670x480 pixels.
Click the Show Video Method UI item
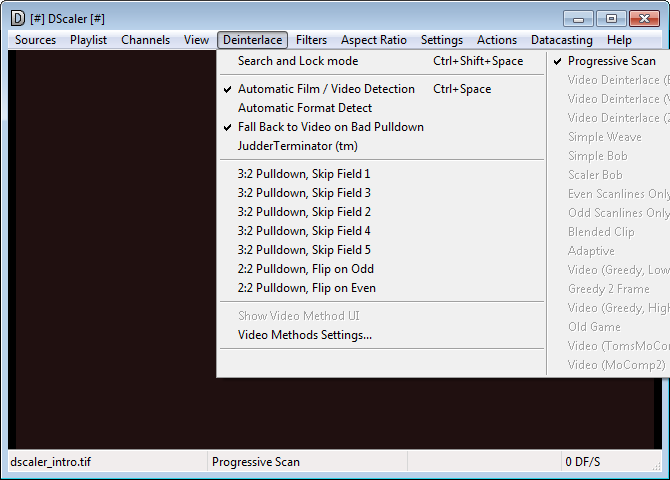click(x=382, y=316)
